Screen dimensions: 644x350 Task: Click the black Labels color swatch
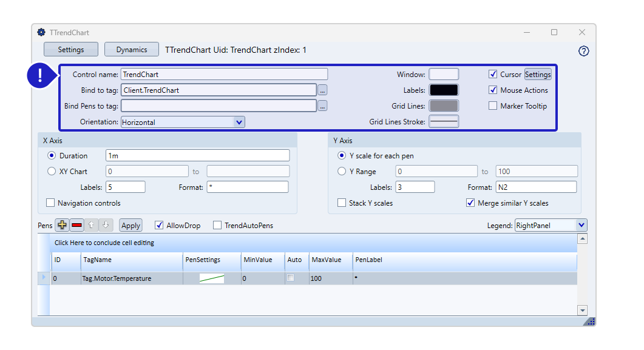point(444,90)
